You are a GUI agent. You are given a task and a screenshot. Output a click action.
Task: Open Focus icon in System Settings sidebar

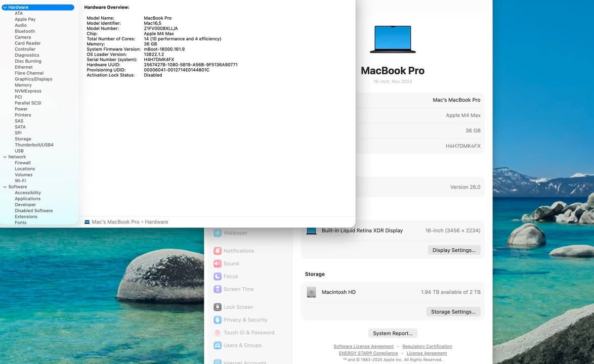tap(218, 277)
